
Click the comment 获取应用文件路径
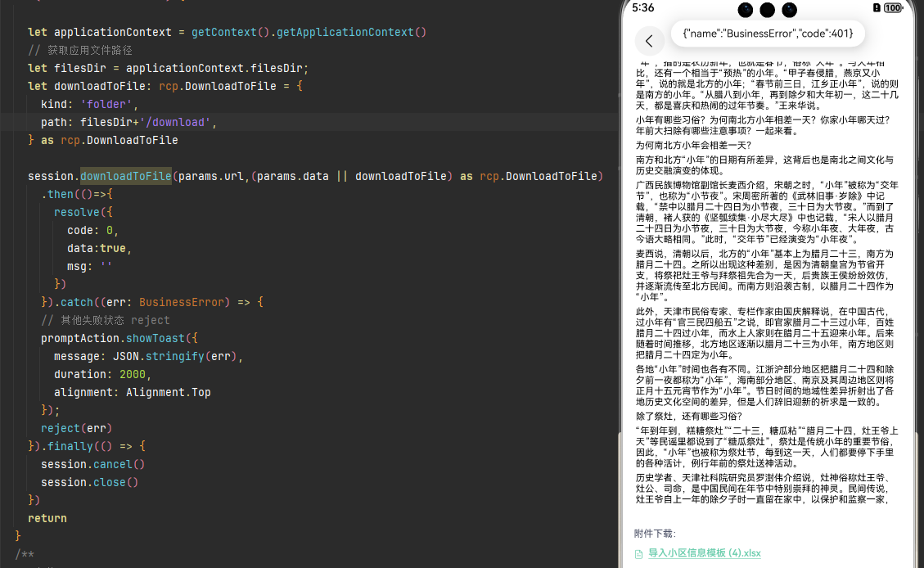(80, 50)
